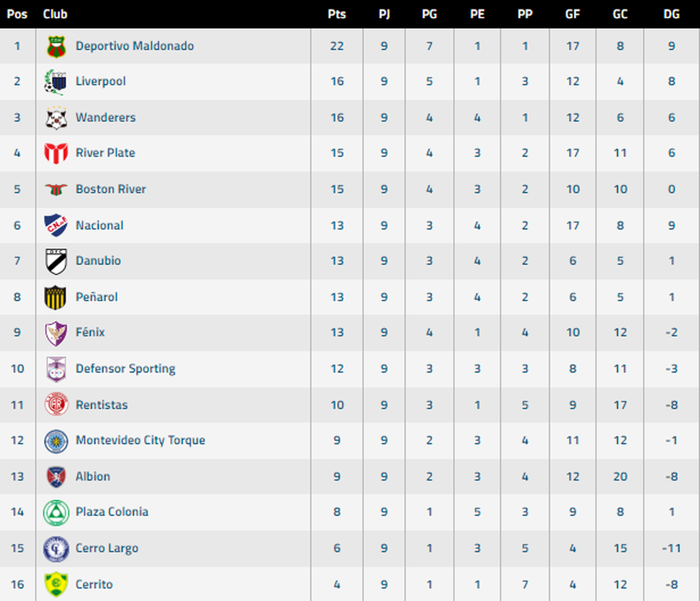Open the Wanderers team name link

(x=106, y=117)
